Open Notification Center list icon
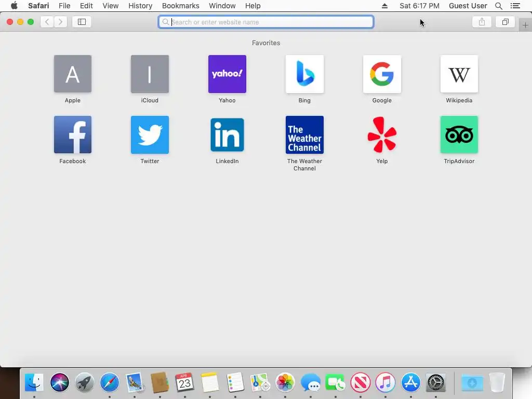The image size is (532, 399). click(x=515, y=6)
